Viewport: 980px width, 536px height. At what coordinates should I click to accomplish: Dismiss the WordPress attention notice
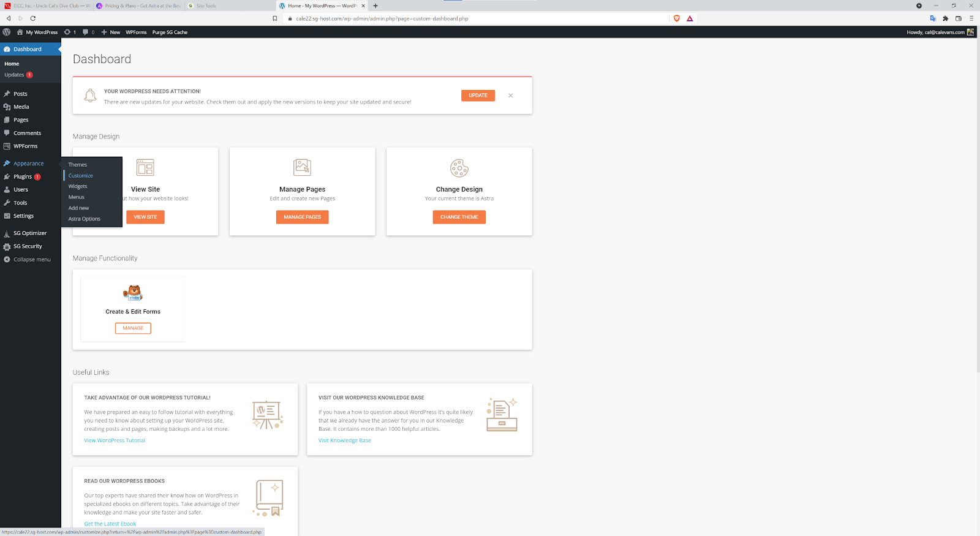tap(510, 96)
